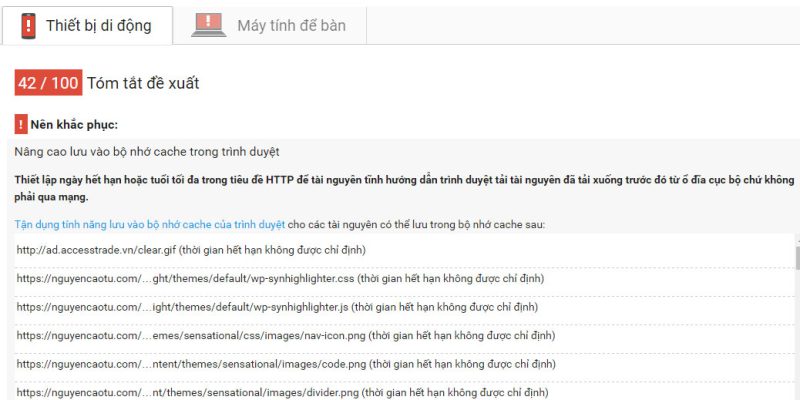Click the laptop warning icon for desktop
The height and width of the screenshot is (400, 800).
(x=208, y=25)
